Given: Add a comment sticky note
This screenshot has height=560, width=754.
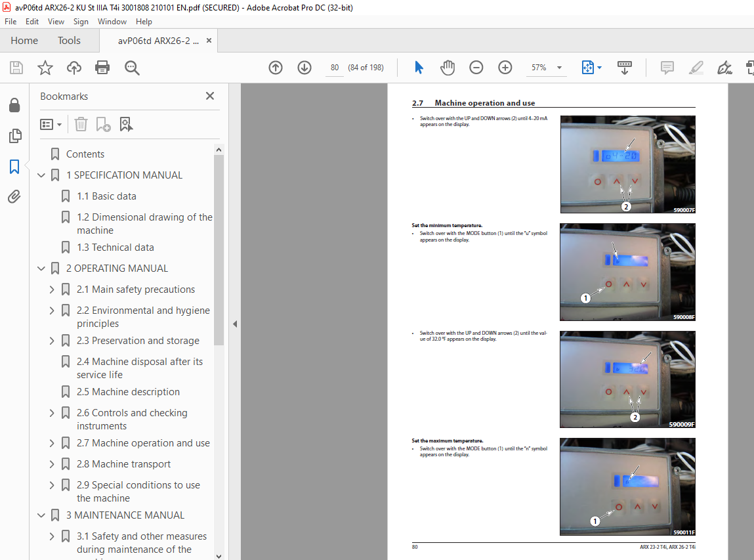Looking at the screenshot, I should [667, 68].
